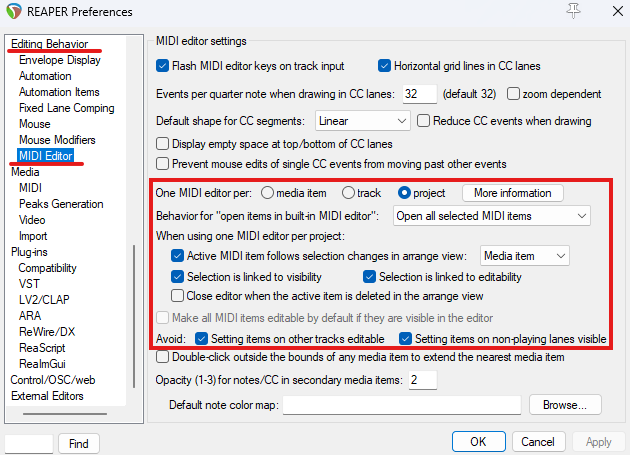Viewport: 630px width, 455px height.
Task: Select Plug-ins in the preferences tree
Action: [x=29, y=252]
